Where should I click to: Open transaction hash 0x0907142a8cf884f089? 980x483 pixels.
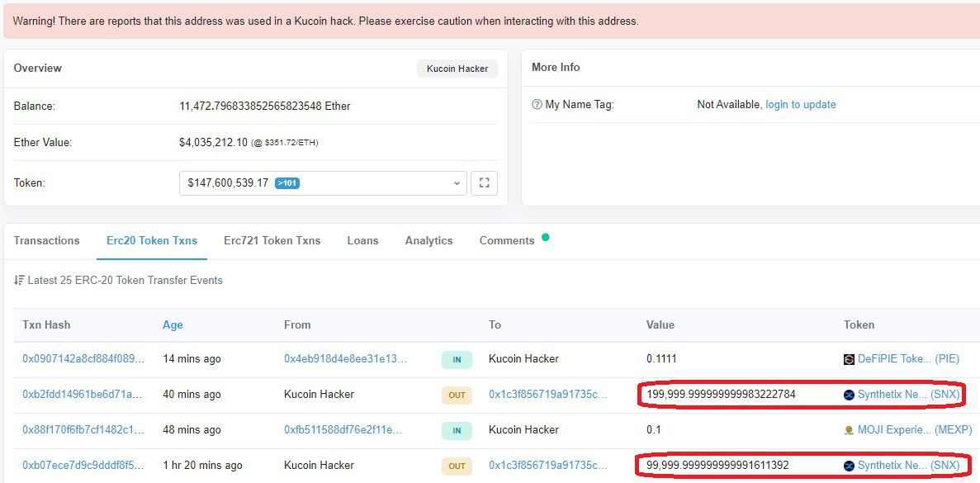pos(83,358)
